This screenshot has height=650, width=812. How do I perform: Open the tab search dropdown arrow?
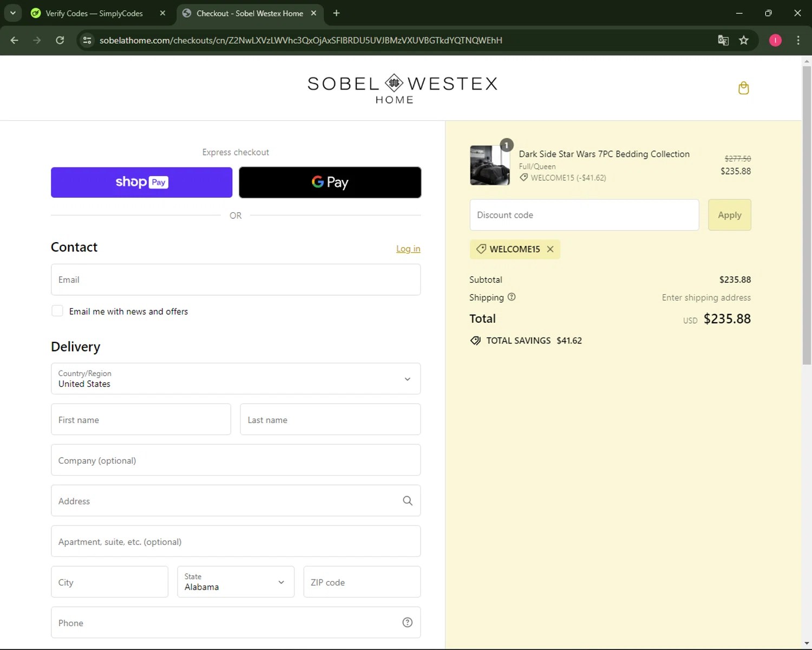(x=12, y=13)
